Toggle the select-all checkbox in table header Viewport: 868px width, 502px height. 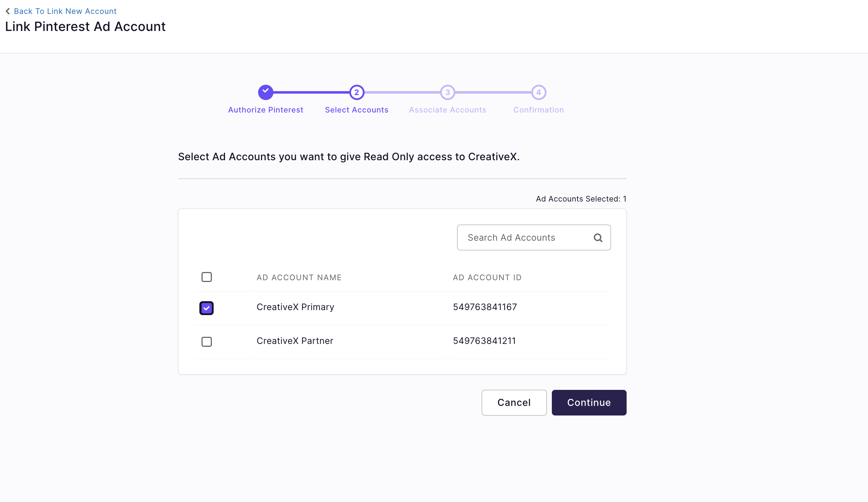[206, 277]
